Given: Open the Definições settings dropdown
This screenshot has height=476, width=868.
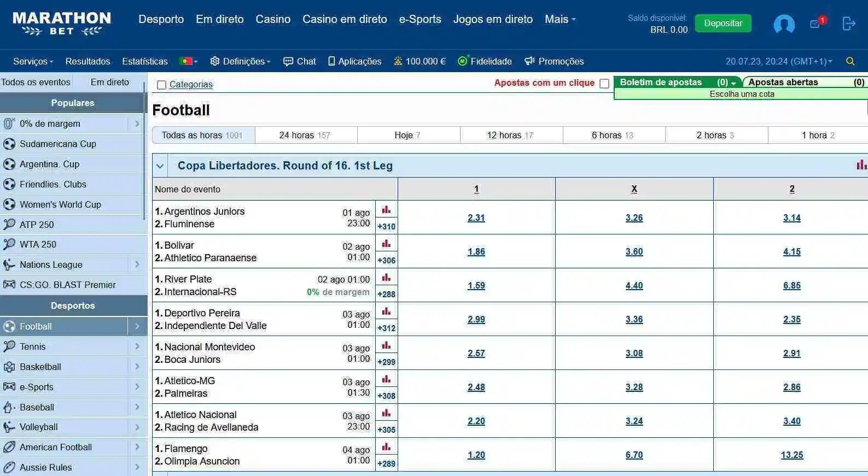Looking at the screenshot, I should pos(240,61).
